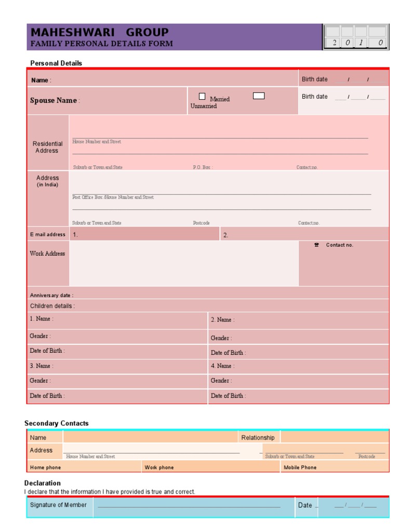This screenshot has width=399, height=532.
Task: Click Date of Birth field for child 4
Action: (299, 396)
